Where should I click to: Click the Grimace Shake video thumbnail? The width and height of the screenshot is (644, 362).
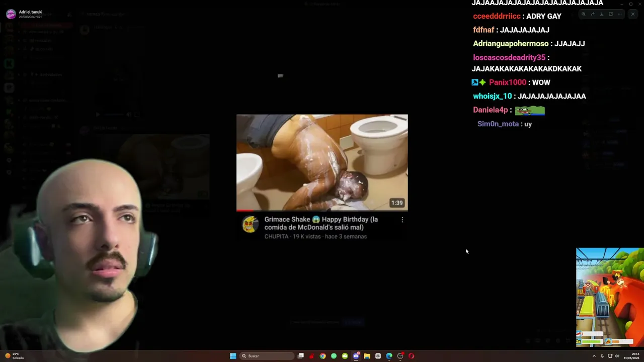tap(322, 162)
